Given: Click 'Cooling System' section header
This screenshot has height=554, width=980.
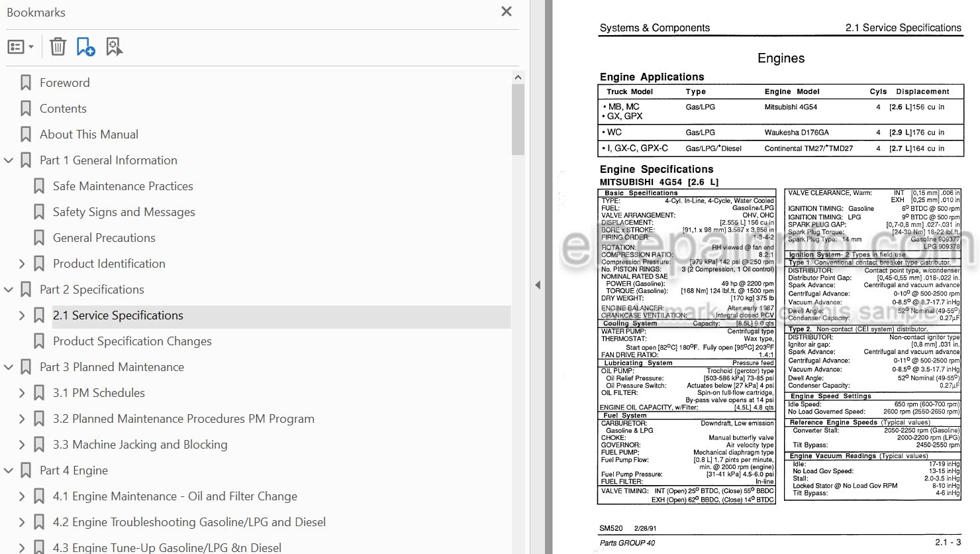Looking at the screenshot, I should (x=630, y=324).
